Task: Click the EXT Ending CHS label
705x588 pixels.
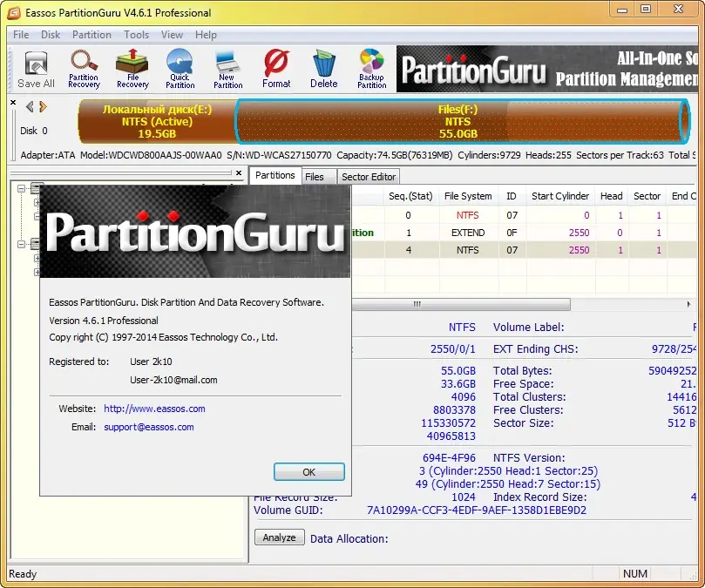Action: [x=535, y=348]
